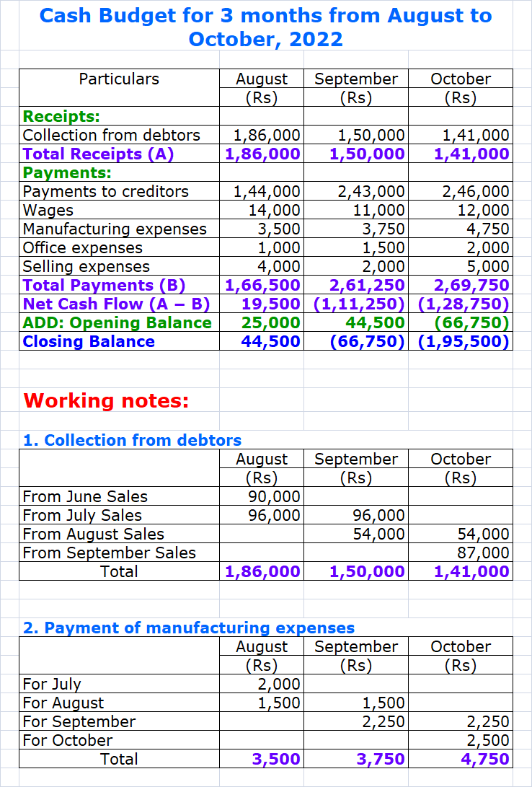Click Wages October value 12,000
The image size is (532, 787).
[x=484, y=211]
